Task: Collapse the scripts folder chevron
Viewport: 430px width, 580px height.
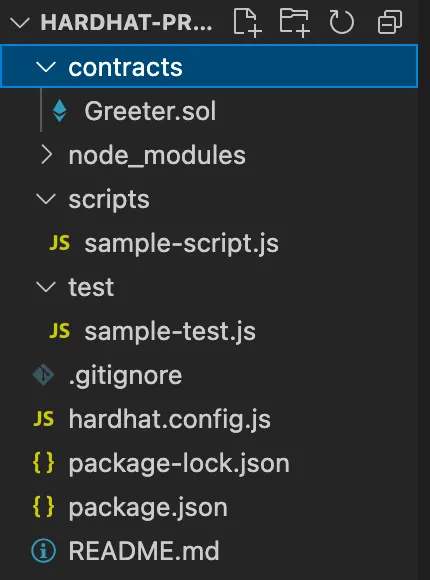Action: (x=46, y=199)
